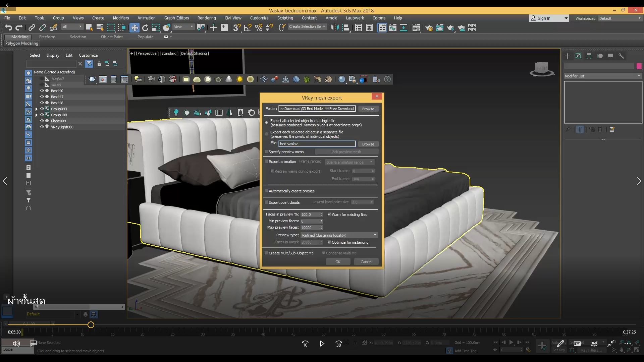Click the Mirror tool icon
644x362 pixels.
335,28
